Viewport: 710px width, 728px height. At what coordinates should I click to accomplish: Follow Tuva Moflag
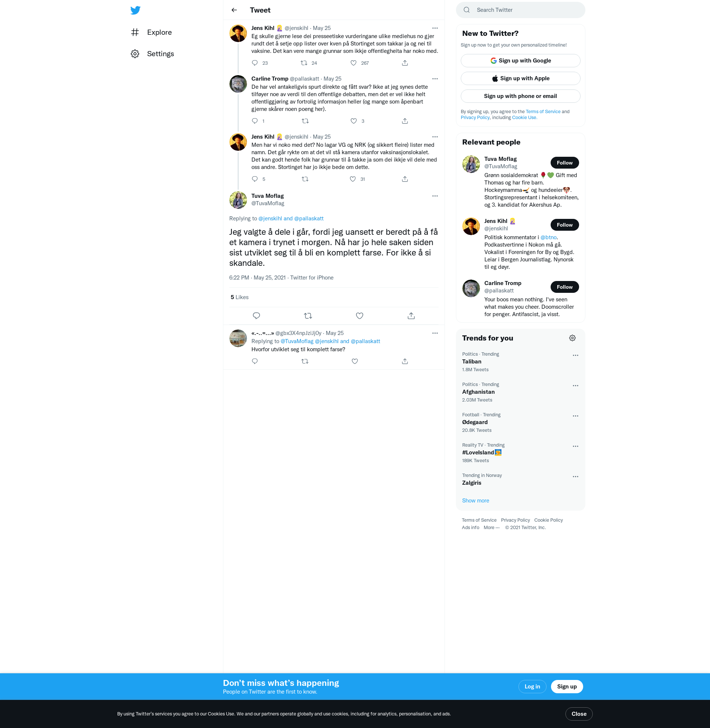565,163
